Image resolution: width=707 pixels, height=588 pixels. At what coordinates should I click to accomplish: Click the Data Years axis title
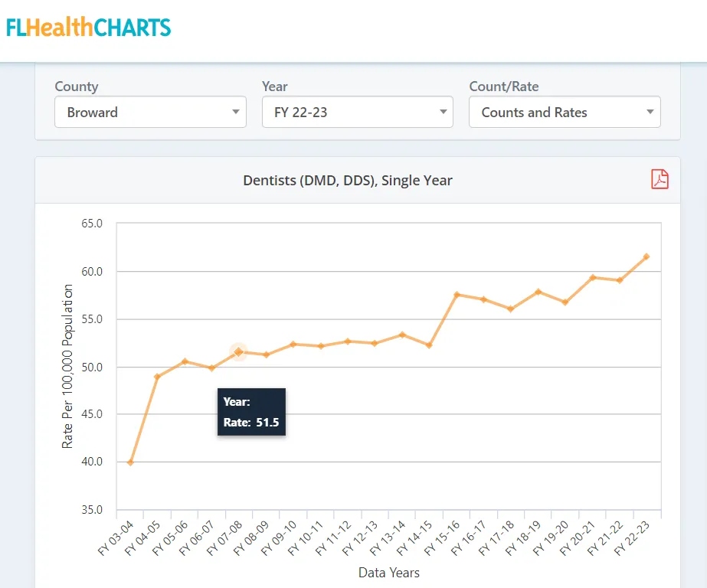pos(388,573)
